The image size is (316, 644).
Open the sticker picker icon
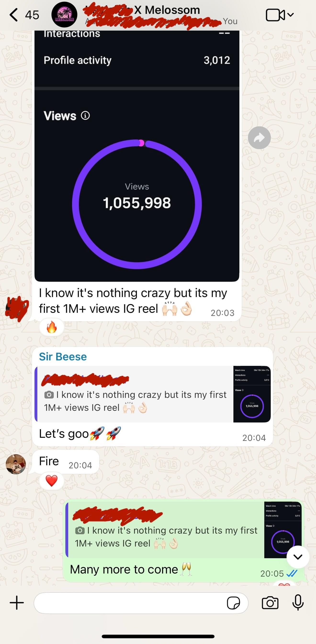tap(233, 603)
